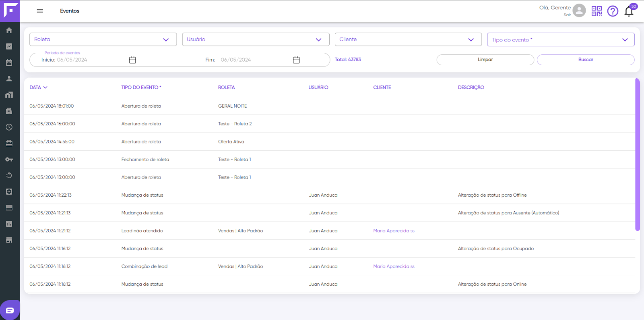Select the Oferta Ativa cell
Viewport: 644px width, 320px height.
click(231, 141)
